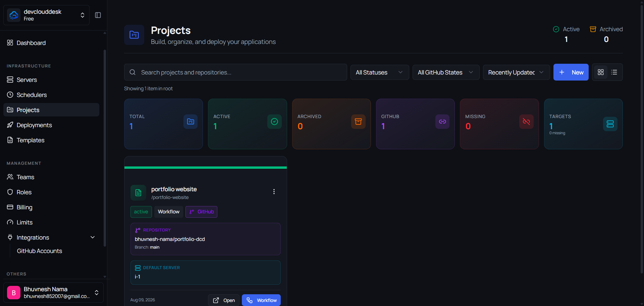Click the portfolio website project title
The height and width of the screenshot is (306, 644).
(174, 189)
